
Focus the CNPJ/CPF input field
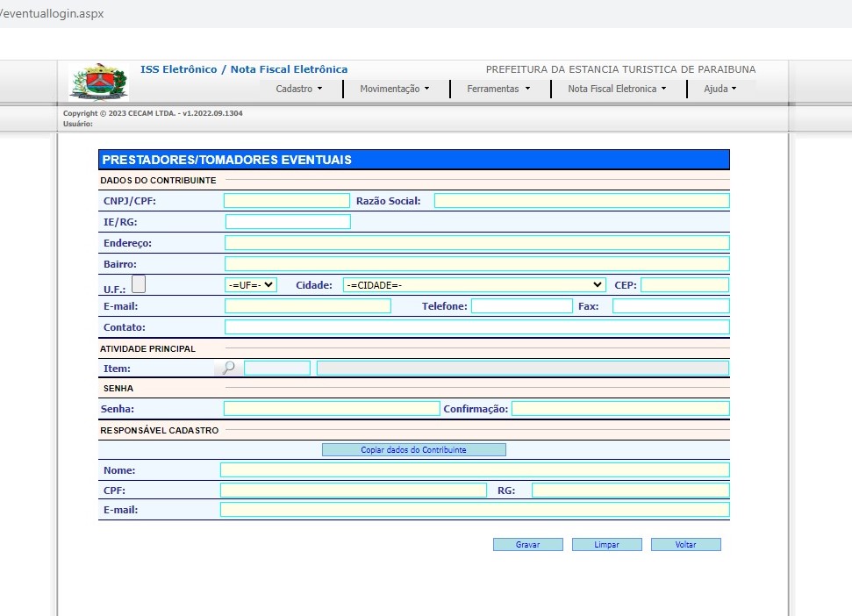[x=286, y=200]
